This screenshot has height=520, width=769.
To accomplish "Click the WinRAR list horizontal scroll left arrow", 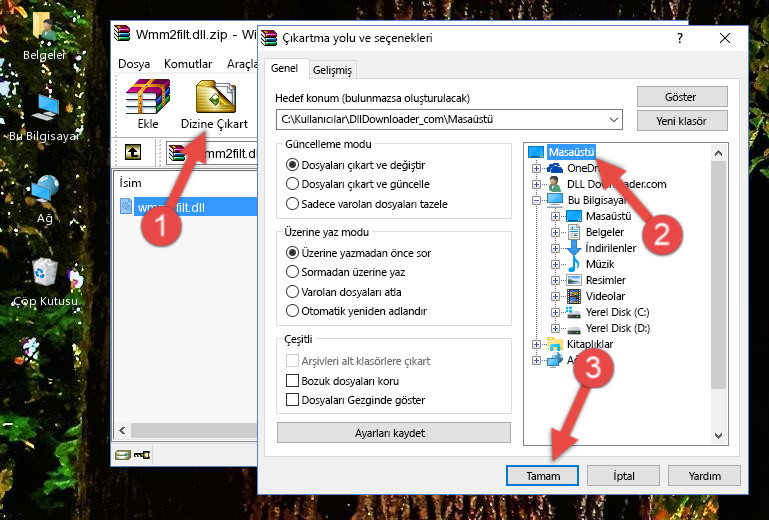I will [x=122, y=430].
